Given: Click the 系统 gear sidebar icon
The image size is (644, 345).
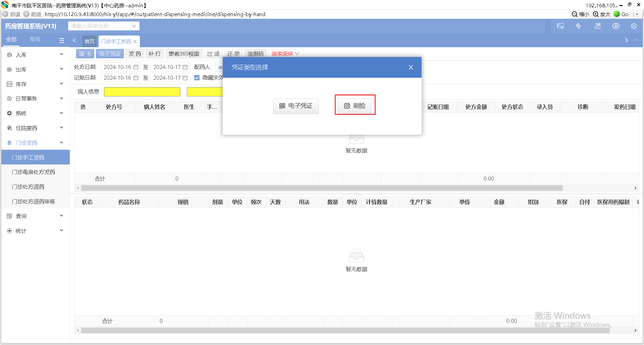Looking at the screenshot, I should [x=9, y=114].
